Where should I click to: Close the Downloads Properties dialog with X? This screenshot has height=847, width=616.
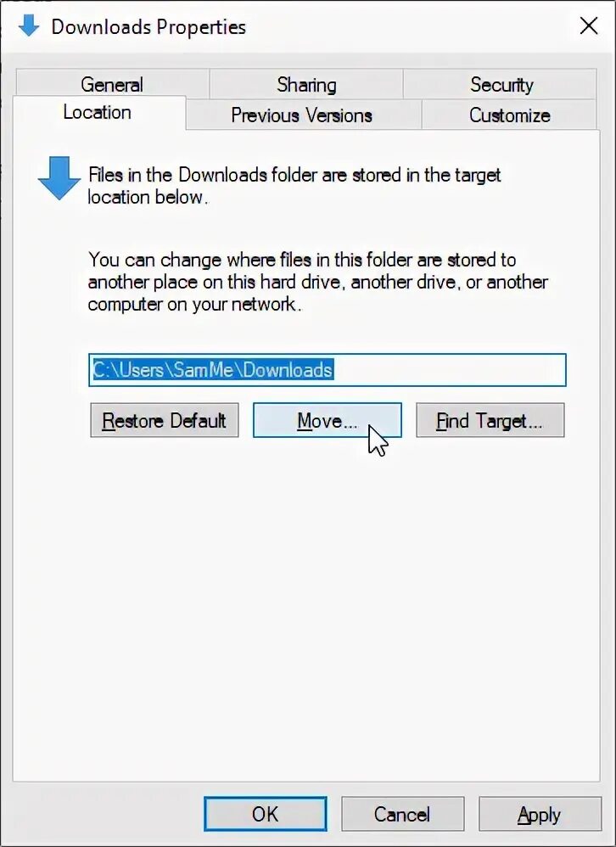coord(589,25)
